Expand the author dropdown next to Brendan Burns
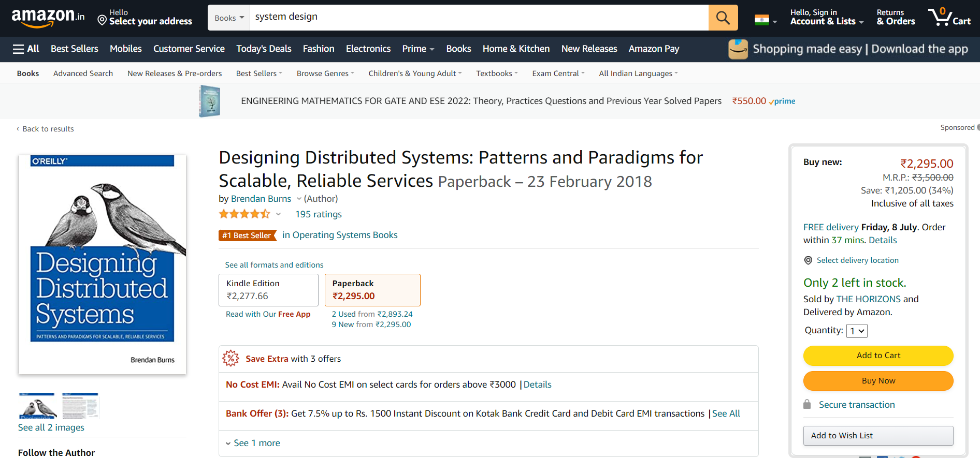980x458 pixels. point(299,199)
